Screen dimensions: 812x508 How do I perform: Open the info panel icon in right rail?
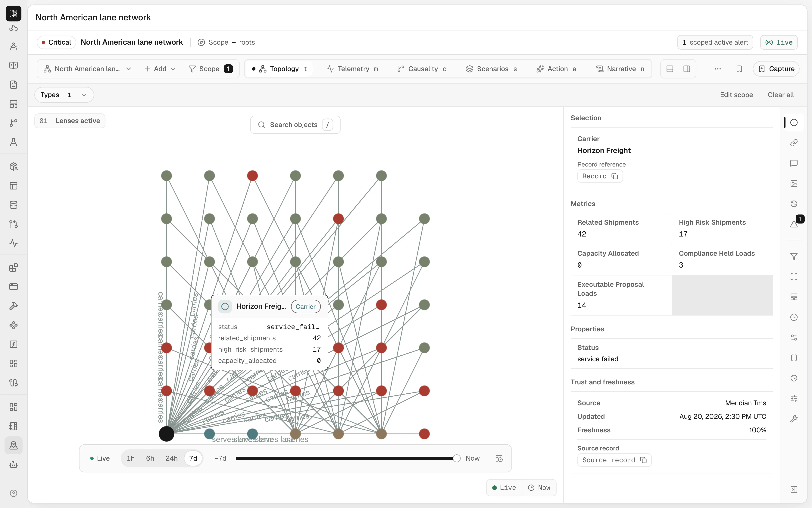click(x=794, y=123)
